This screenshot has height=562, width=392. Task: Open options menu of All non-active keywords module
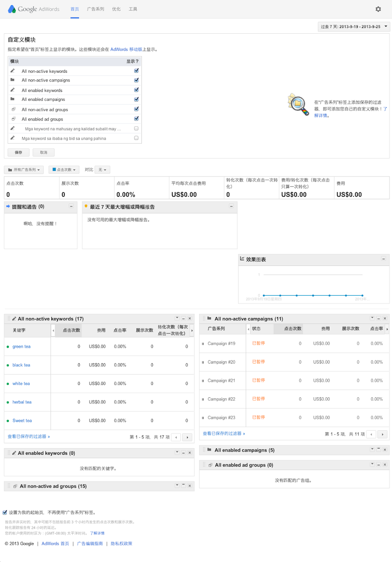point(177,318)
